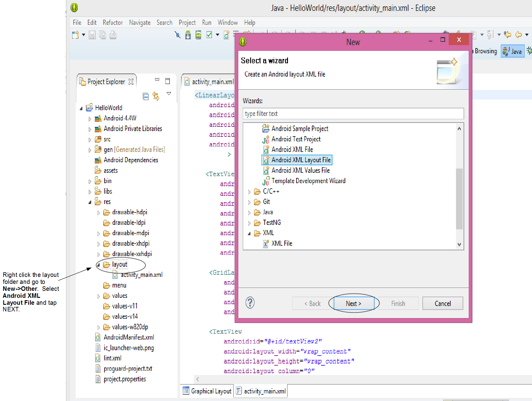Click the Print toolbar icon
The height and width of the screenshot is (401, 532).
pyautogui.click(x=113, y=35)
